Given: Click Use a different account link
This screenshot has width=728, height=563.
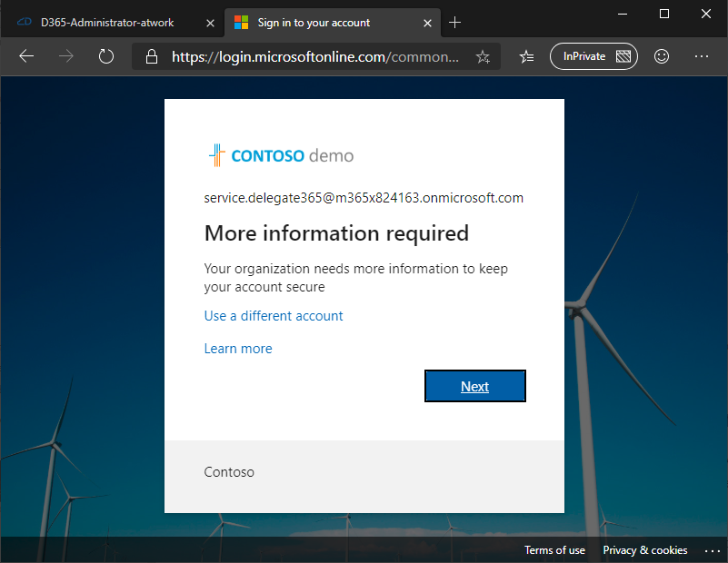Looking at the screenshot, I should click(x=274, y=316).
